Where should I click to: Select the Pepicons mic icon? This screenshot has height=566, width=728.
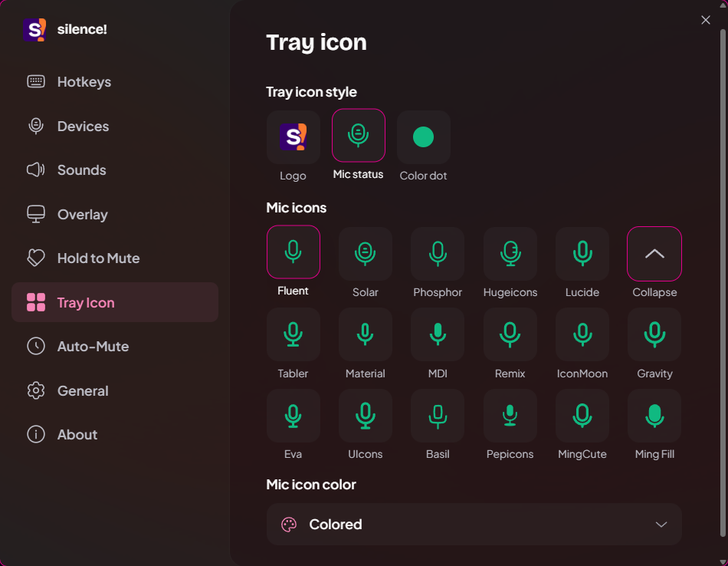click(510, 416)
